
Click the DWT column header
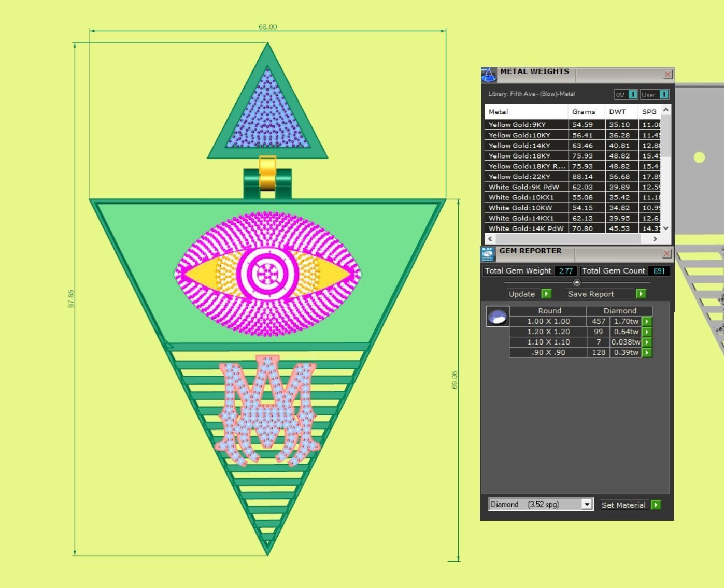coord(622,112)
